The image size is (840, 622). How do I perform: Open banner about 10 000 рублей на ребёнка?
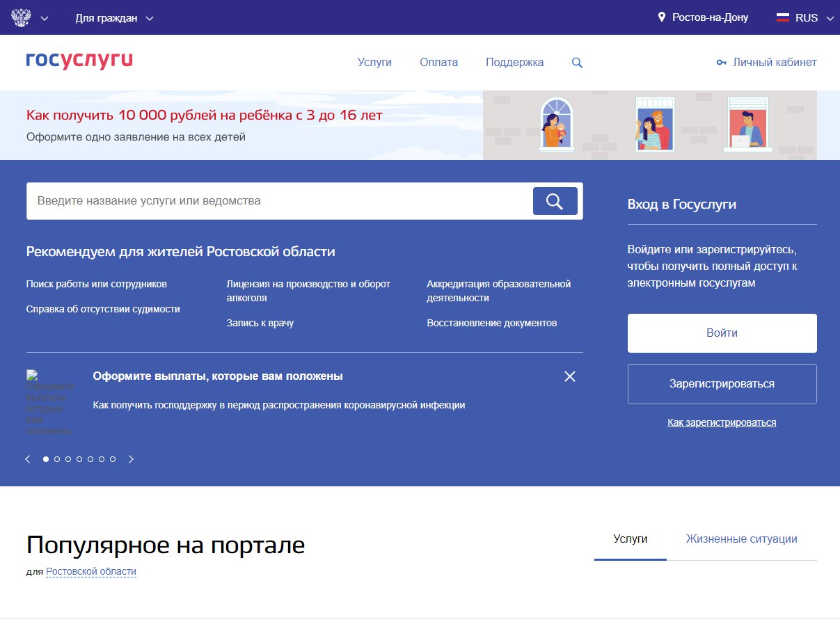pos(205,115)
